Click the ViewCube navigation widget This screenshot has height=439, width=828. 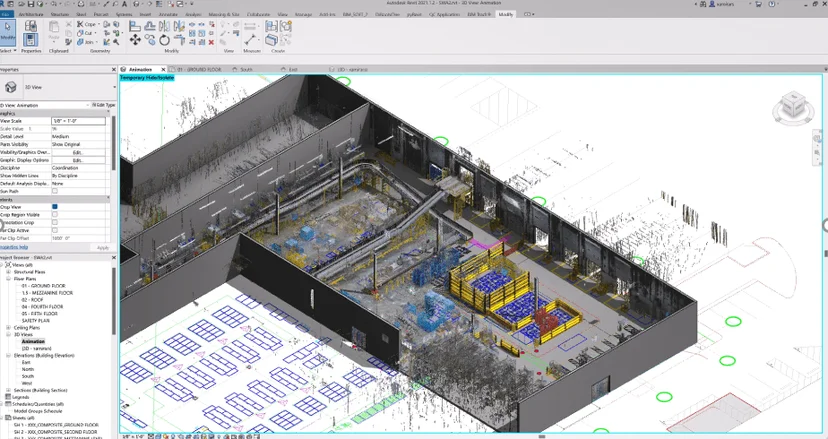click(792, 107)
